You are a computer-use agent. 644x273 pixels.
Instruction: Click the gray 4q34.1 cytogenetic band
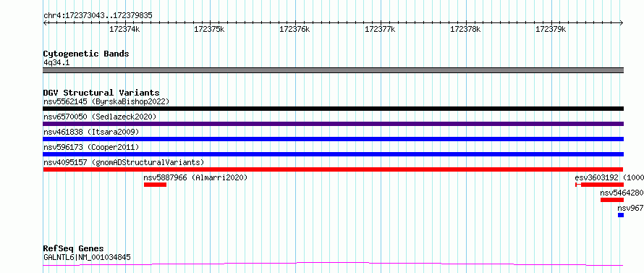point(333,70)
